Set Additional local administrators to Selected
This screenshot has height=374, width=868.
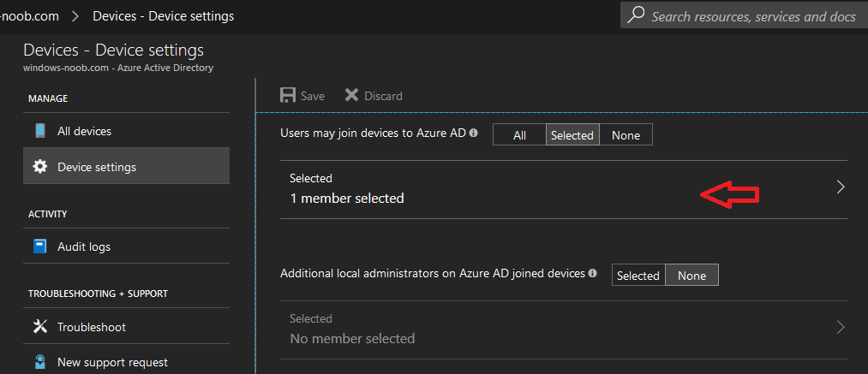[638, 275]
